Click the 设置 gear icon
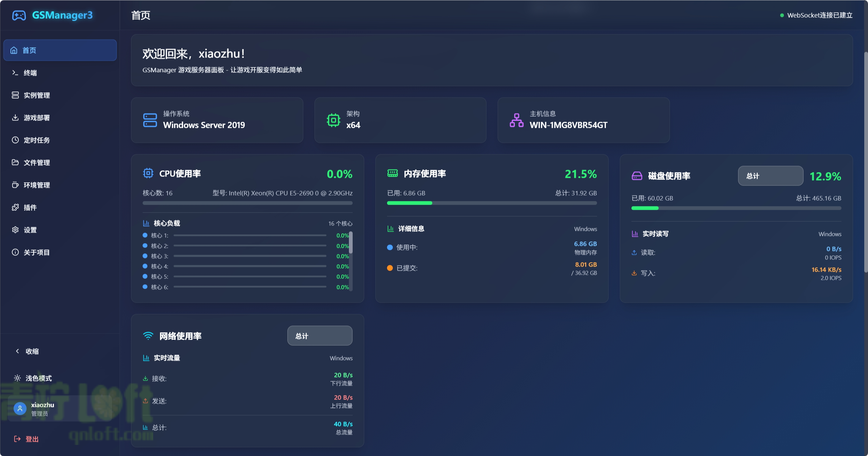 [x=15, y=230]
